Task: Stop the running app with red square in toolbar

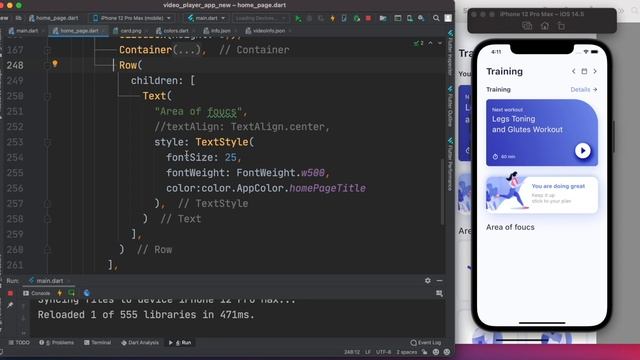Action: (368, 18)
